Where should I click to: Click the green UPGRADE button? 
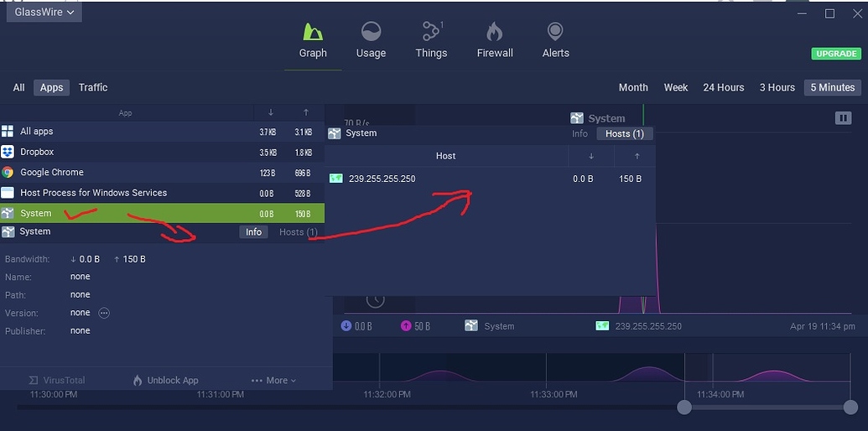click(x=835, y=54)
